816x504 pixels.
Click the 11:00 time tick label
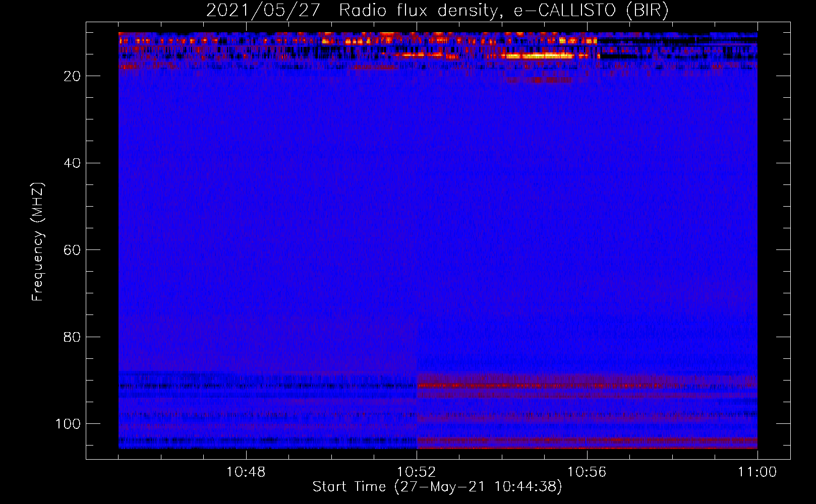click(757, 472)
